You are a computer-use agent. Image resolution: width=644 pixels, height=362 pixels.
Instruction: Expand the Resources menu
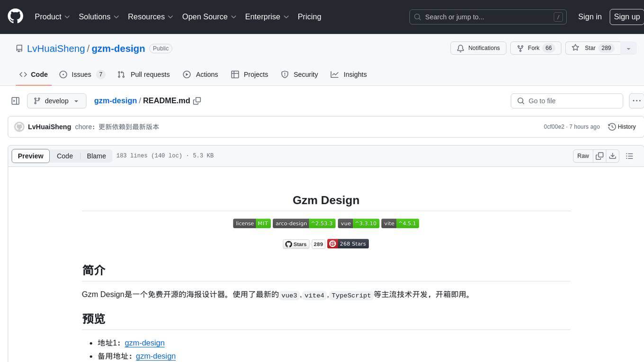click(151, 17)
